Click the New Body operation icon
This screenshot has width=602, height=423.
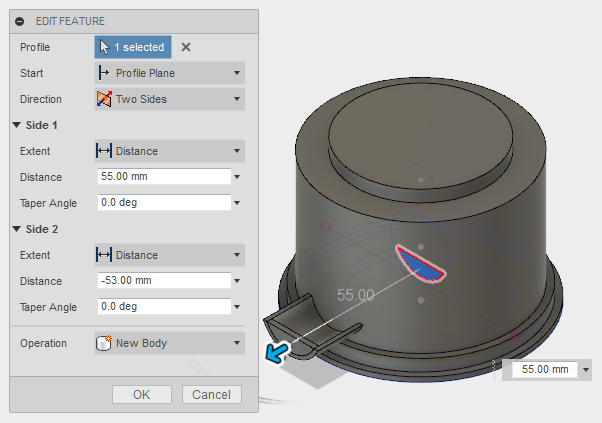[104, 343]
